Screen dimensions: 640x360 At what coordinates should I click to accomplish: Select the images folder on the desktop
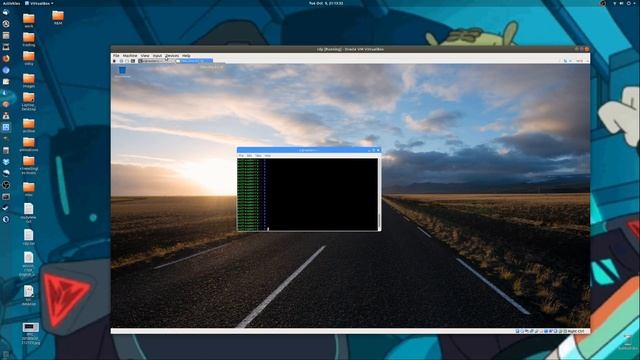(x=29, y=80)
